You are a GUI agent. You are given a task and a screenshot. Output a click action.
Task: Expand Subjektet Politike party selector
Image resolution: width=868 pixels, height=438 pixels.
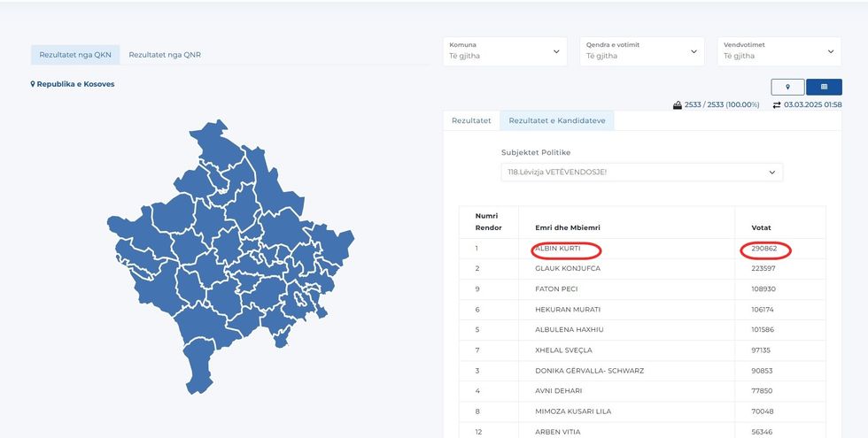click(x=641, y=172)
